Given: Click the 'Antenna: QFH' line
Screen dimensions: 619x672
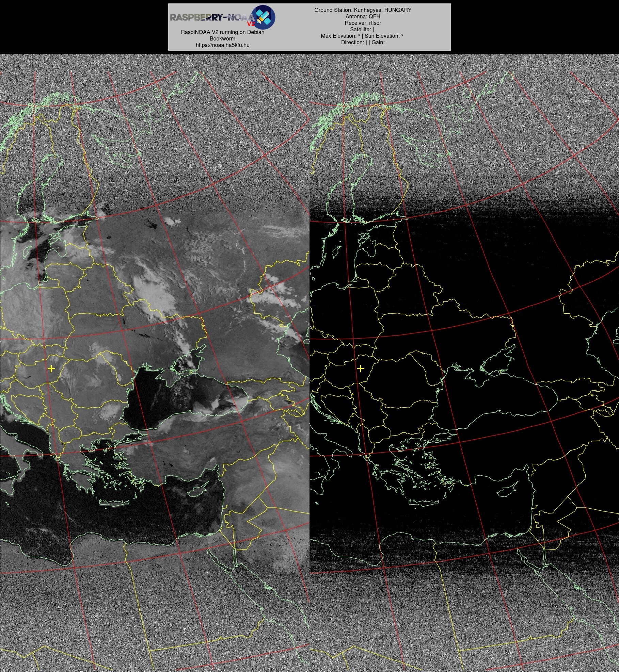Looking at the screenshot, I should pyautogui.click(x=363, y=16).
